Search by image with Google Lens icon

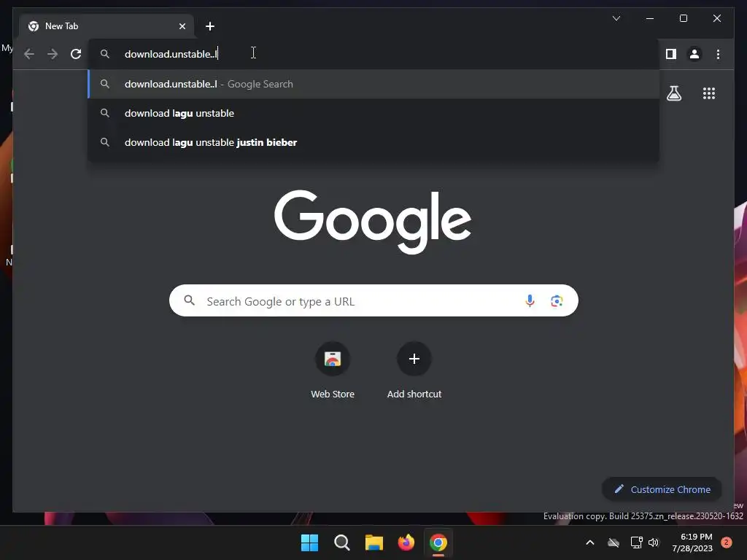[557, 301]
